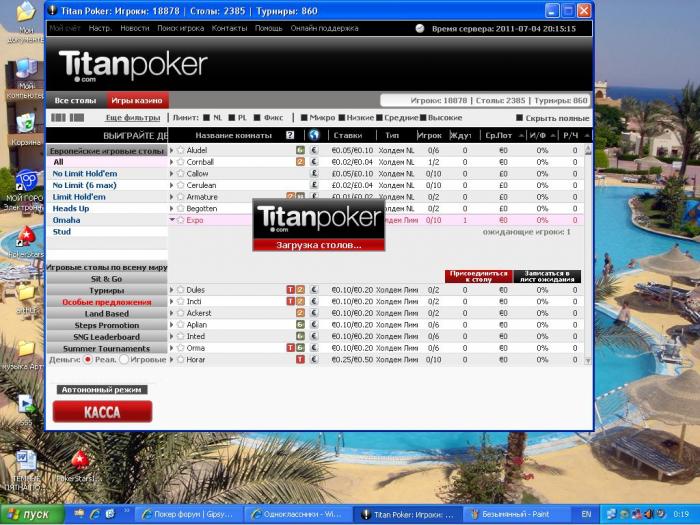The height and width of the screenshot is (525, 700).
Task: Click the red T badge in Dules row
Action: tap(291, 290)
